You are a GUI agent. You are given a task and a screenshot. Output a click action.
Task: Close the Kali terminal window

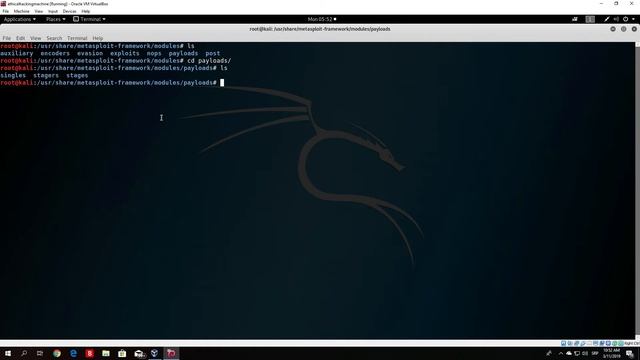pyautogui.click(x=634, y=29)
